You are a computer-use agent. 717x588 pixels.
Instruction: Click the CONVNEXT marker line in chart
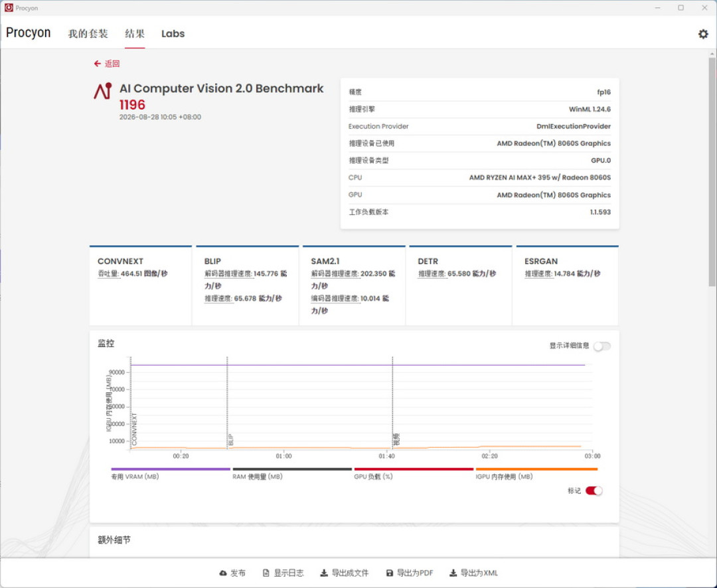coord(131,402)
